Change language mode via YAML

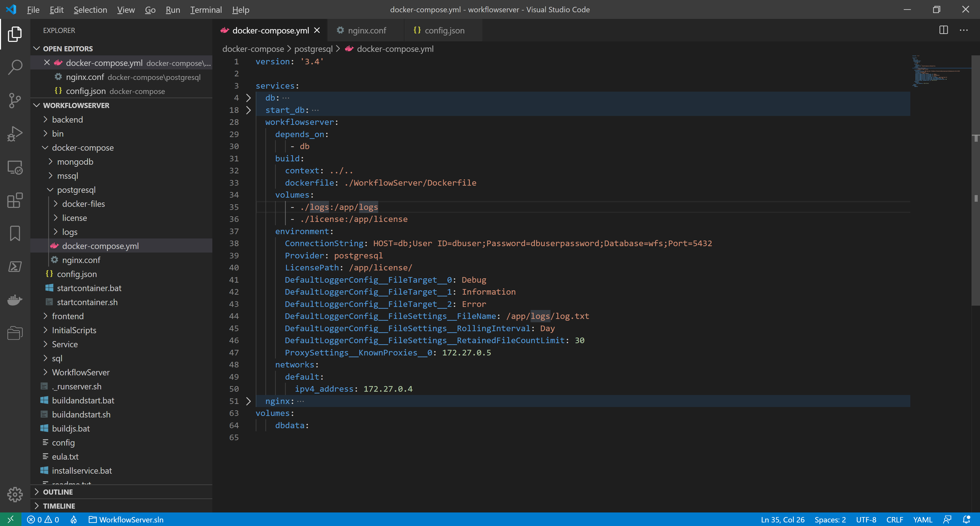click(x=923, y=520)
